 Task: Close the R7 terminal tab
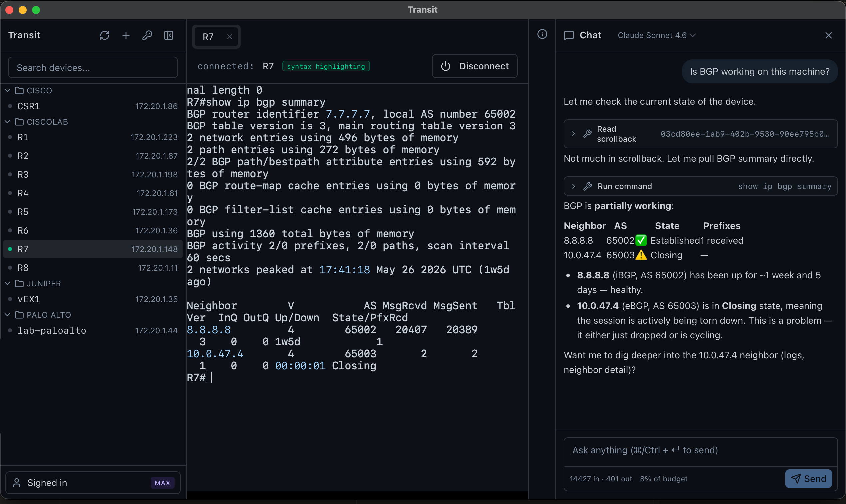click(230, 37)
